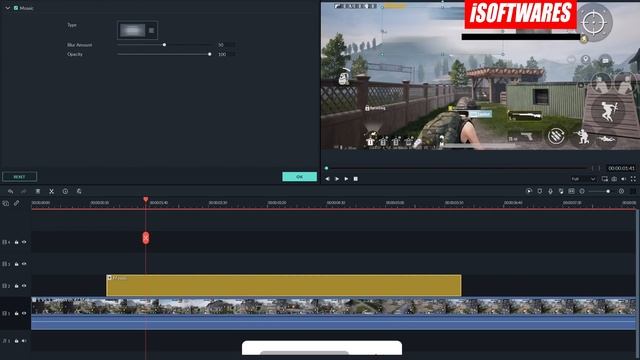Click the Blur Amount slider handle

coord(164,44)
